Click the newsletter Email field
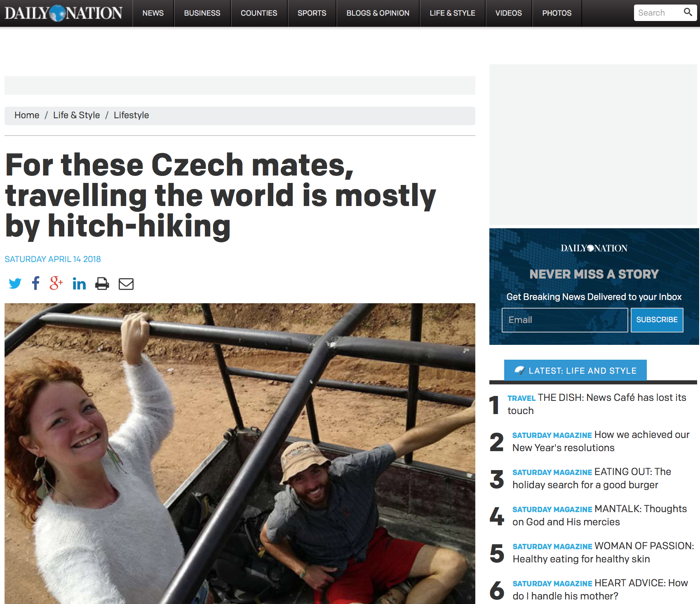 click(565, 320)
